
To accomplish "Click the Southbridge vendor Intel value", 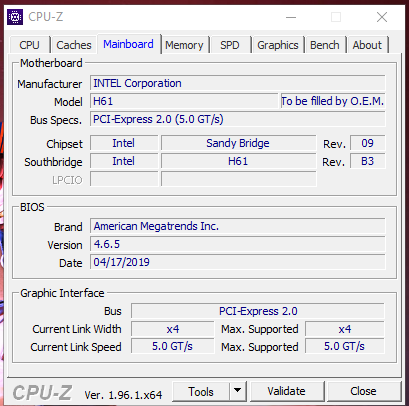I will [x=124, y=161].
